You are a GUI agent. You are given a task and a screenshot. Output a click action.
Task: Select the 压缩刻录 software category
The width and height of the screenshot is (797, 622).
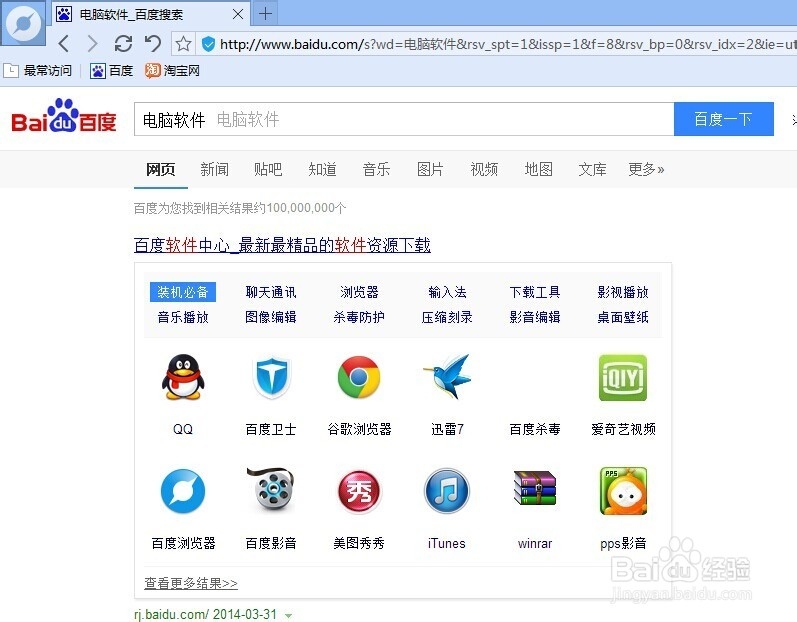(447, 317)
